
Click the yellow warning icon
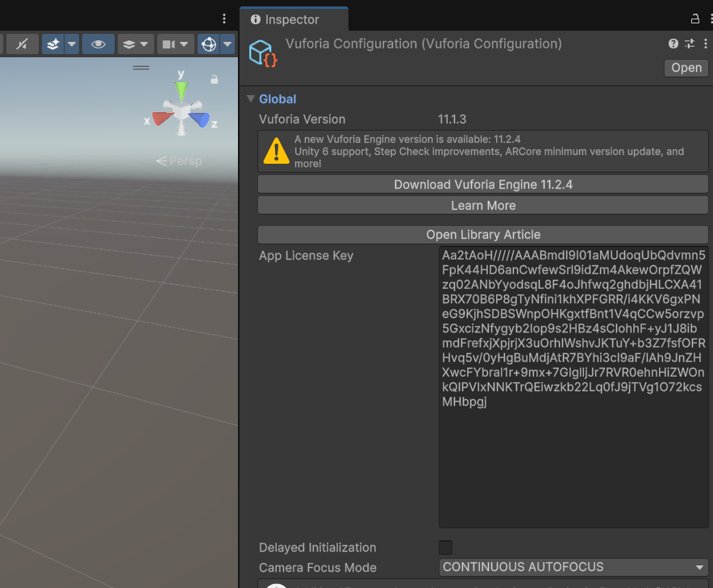pyautogui.click(x=276, y=151)
